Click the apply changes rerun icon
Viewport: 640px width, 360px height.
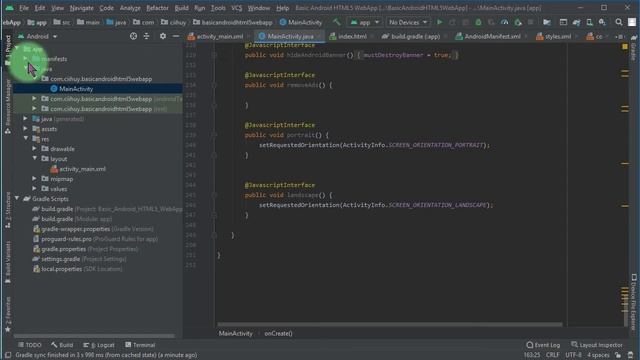coord(452,22)
